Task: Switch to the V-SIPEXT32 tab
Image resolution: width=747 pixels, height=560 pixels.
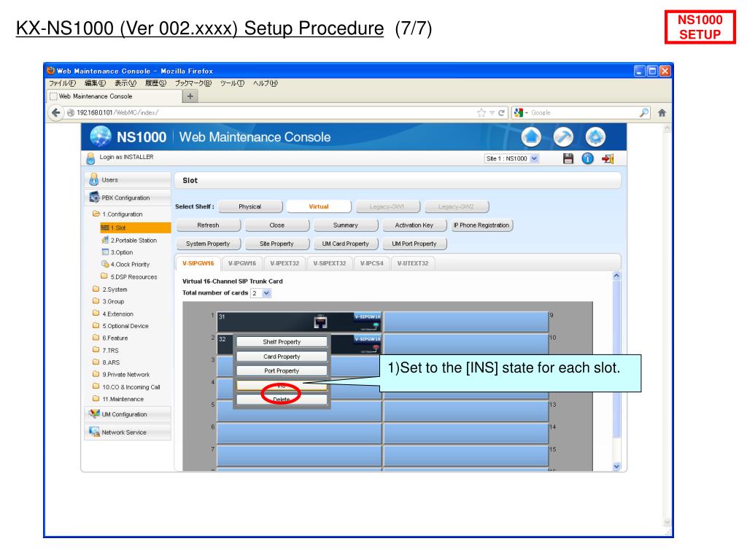Action: point(330,262)
